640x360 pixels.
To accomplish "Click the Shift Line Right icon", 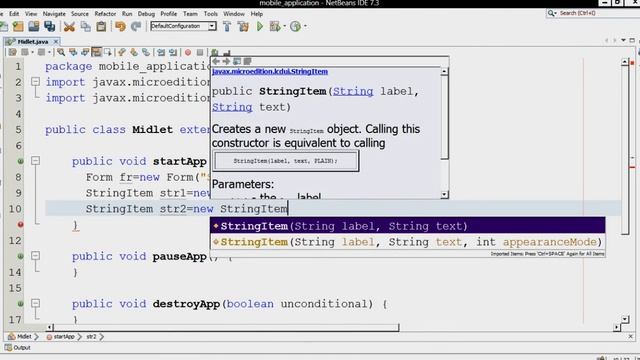I will (x=173, y=52).
